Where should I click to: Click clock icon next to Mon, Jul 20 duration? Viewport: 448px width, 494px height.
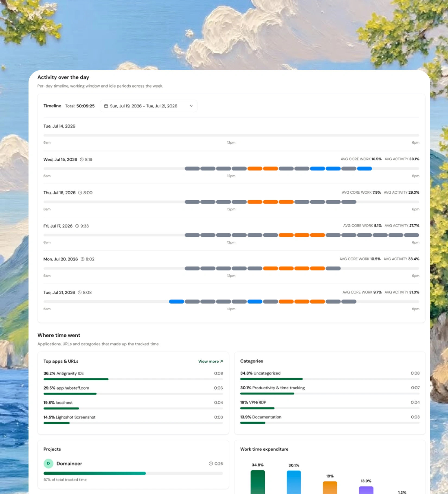pos(83,259)
